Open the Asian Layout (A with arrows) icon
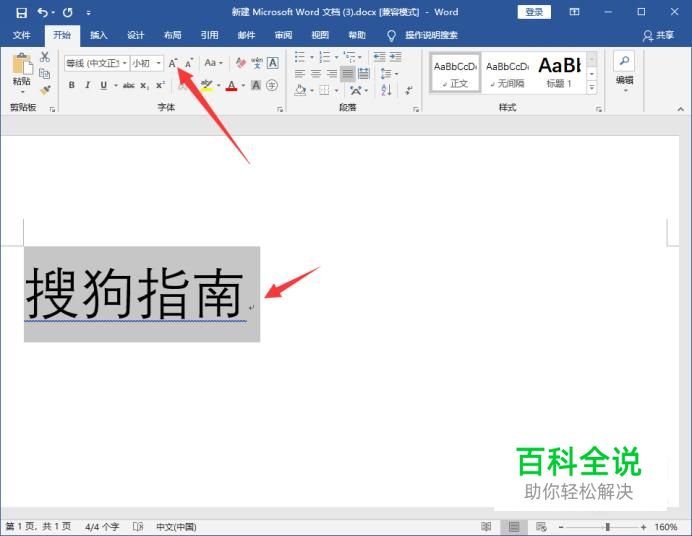This screenshot has width=692, height=536. coord(356,90)
